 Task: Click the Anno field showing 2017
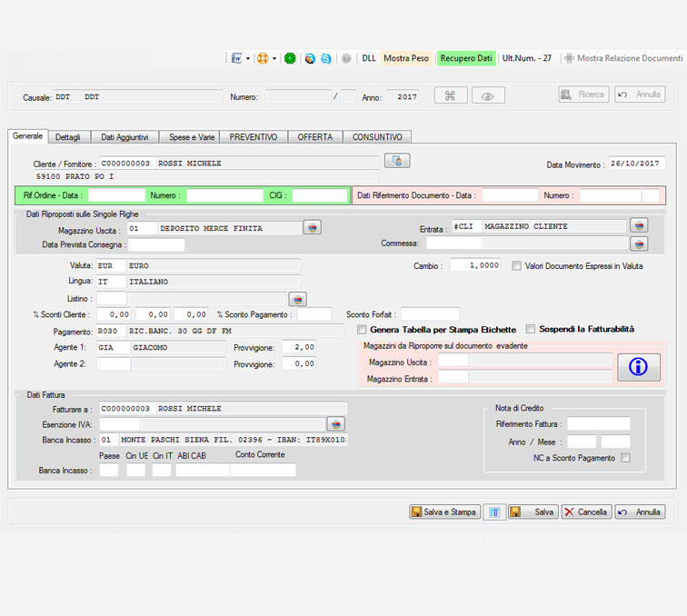[403, 96]
